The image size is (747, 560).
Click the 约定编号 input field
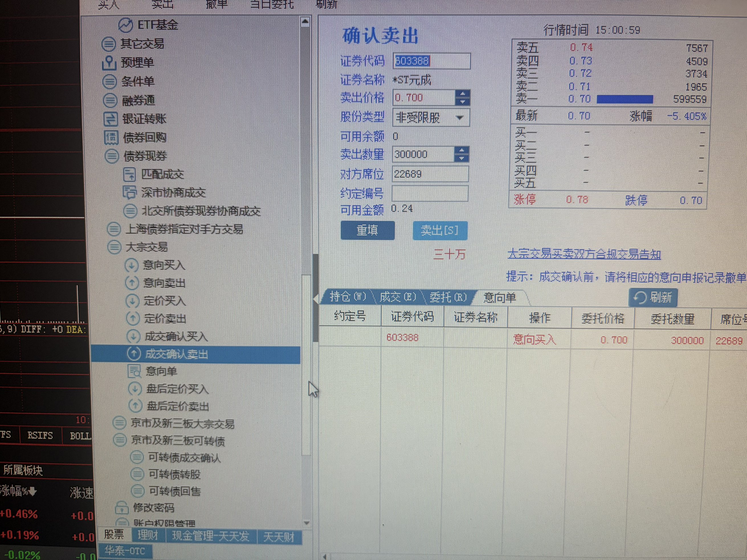point(430,193)
